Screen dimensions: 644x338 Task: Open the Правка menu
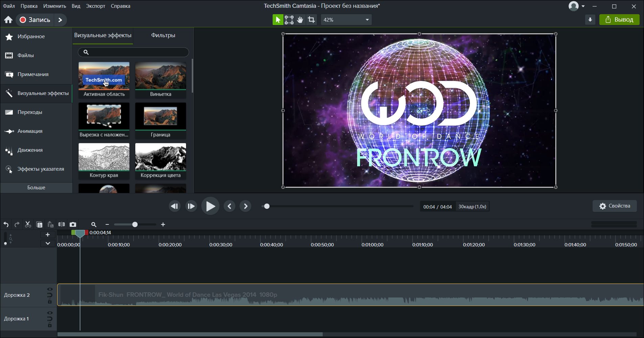[x=29, y=6]
